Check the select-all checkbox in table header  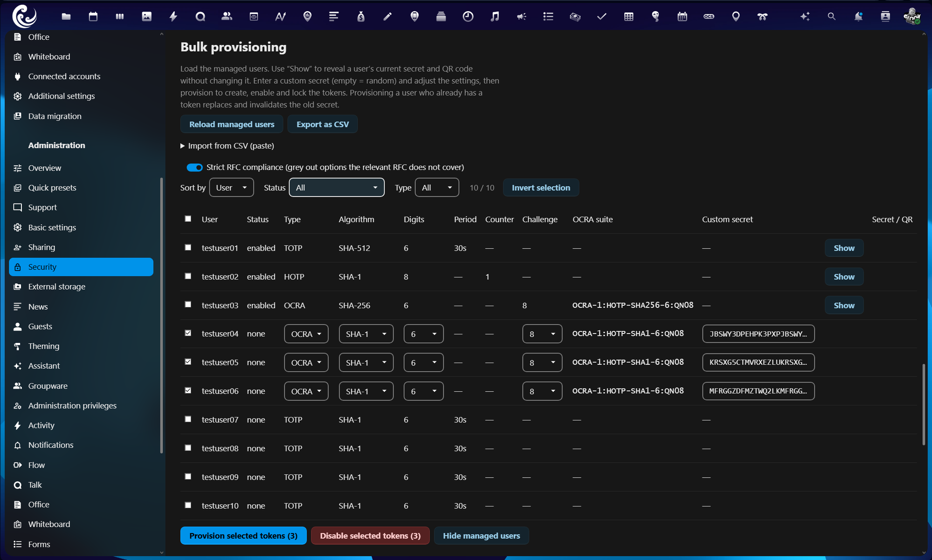click(x=188, y=219)
